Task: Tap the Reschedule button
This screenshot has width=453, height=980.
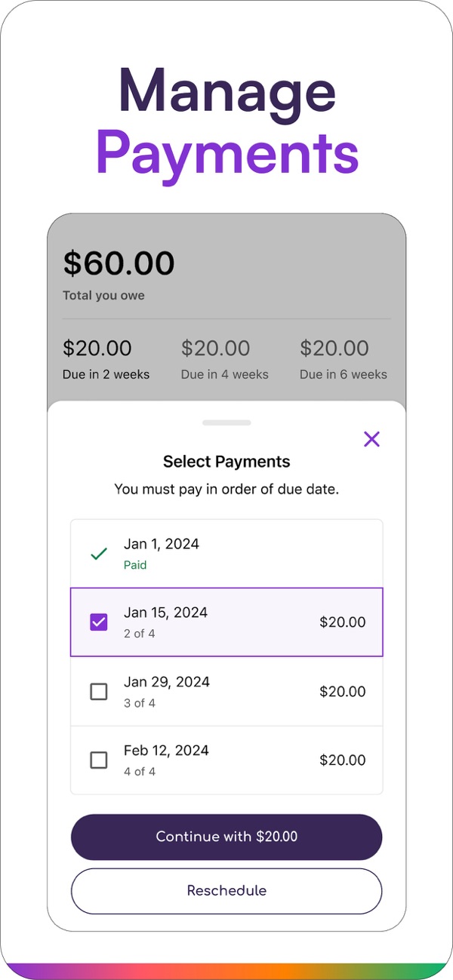Action: tap(226, 891)
